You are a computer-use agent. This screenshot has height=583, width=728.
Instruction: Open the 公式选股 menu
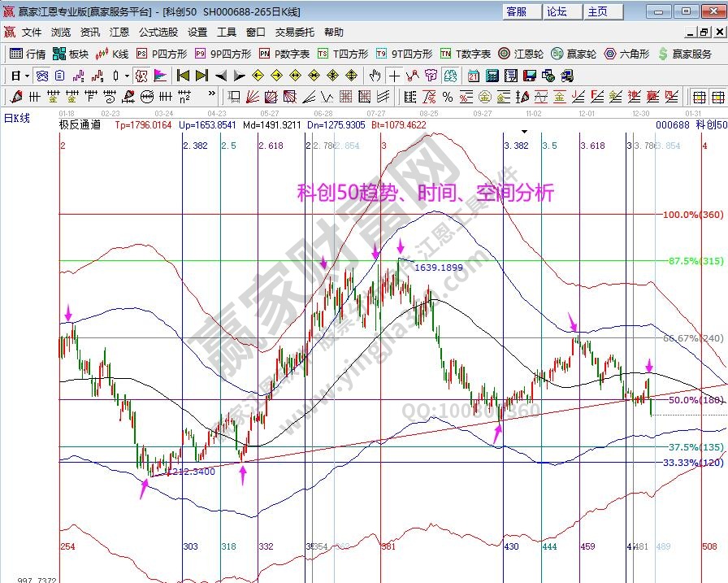(158, 33)
